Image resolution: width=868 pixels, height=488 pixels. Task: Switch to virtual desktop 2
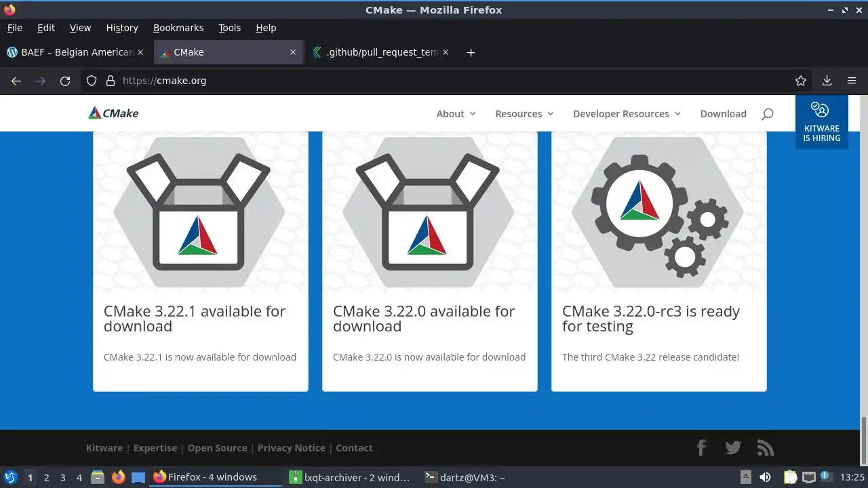click(x=46, y=478)
